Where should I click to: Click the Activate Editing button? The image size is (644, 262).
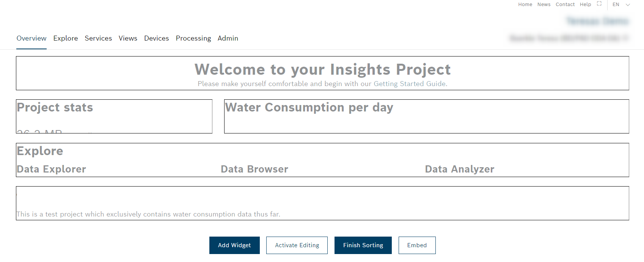click(297, 245)
